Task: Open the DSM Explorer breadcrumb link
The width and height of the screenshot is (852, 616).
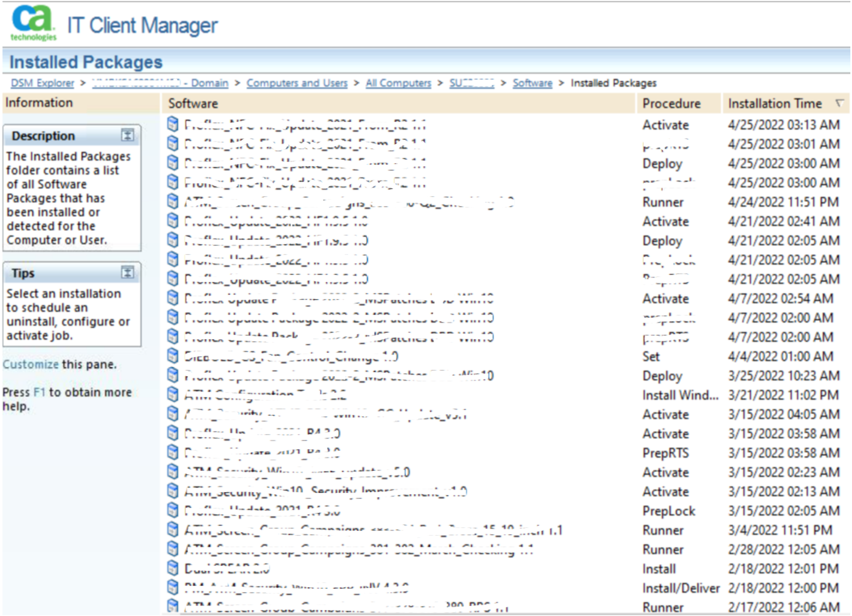Action: 43,83
